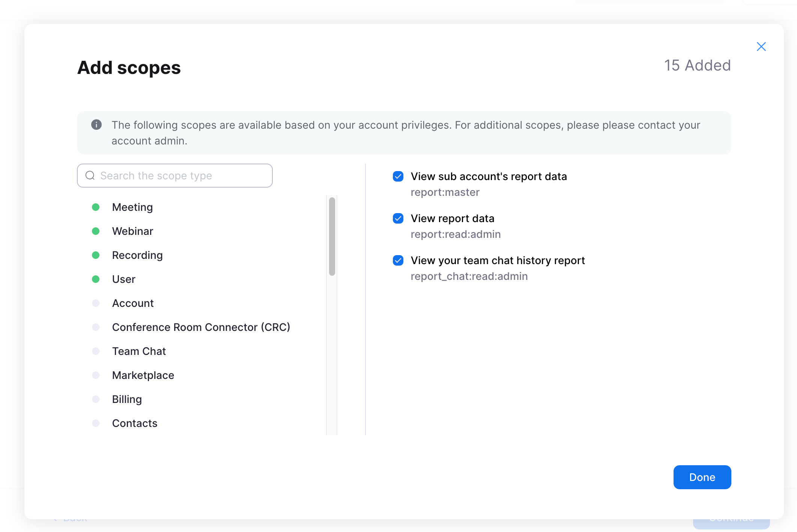Screen dimensions: 797x532
Task: Click the search magnifier icon
Action: click(90, 175)
